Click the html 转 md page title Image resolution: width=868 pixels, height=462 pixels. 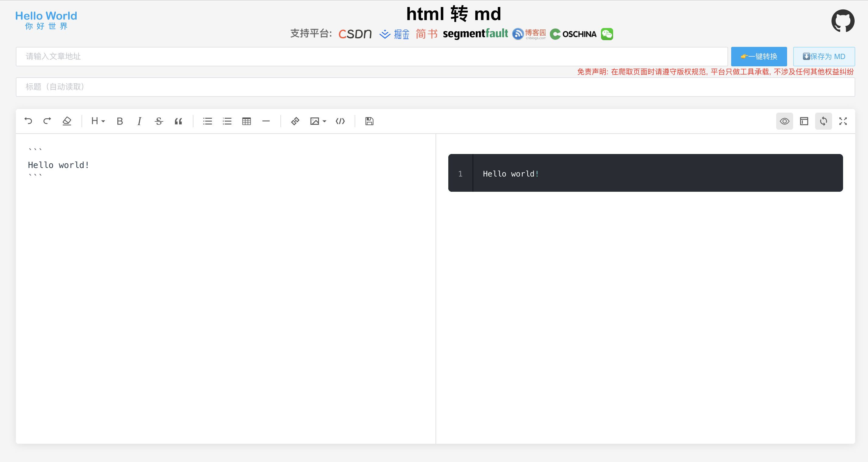[x=453, y=14]
